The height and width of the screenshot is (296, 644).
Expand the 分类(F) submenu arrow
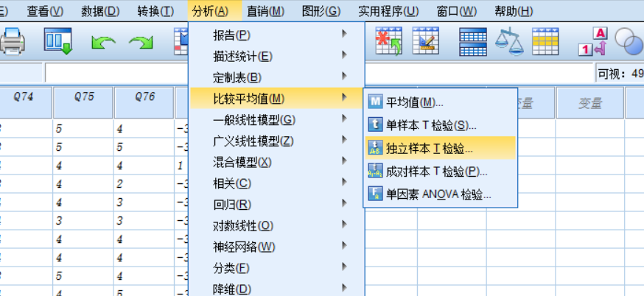click(x=345, y=267)
